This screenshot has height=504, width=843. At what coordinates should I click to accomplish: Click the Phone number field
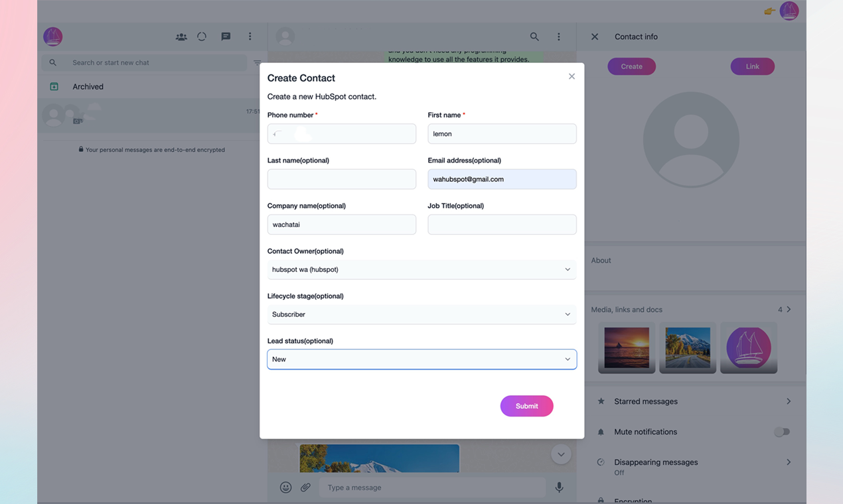(341, 134)
